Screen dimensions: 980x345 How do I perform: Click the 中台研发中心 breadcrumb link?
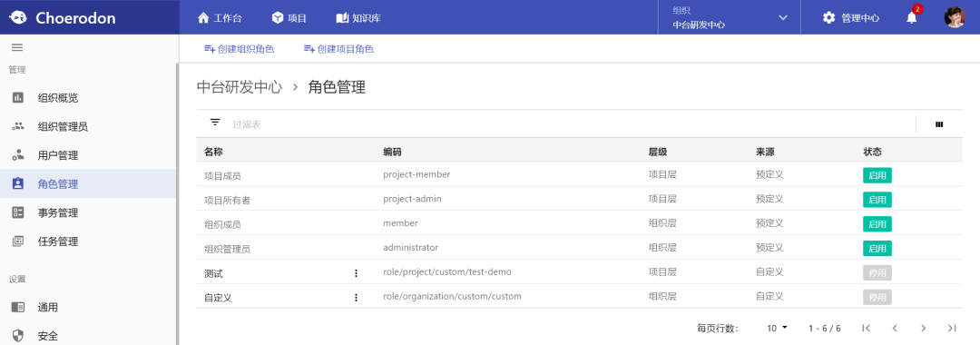[x=240, y=87]
